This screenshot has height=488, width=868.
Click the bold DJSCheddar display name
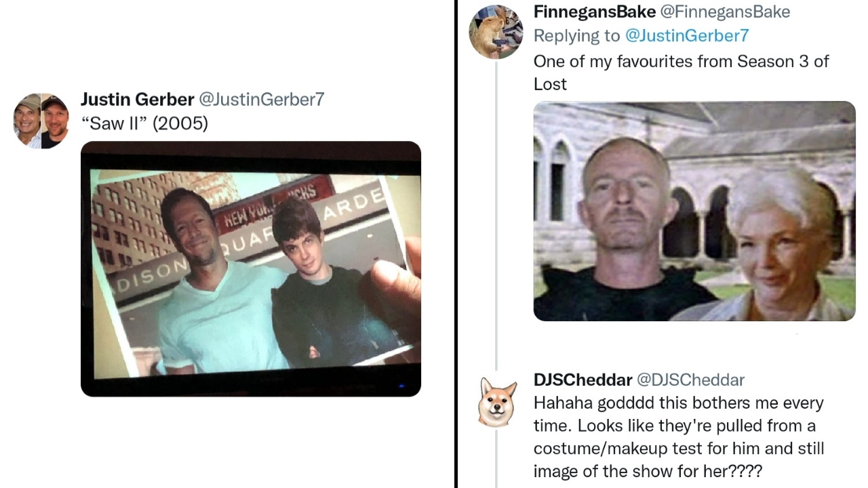point(583,380)
